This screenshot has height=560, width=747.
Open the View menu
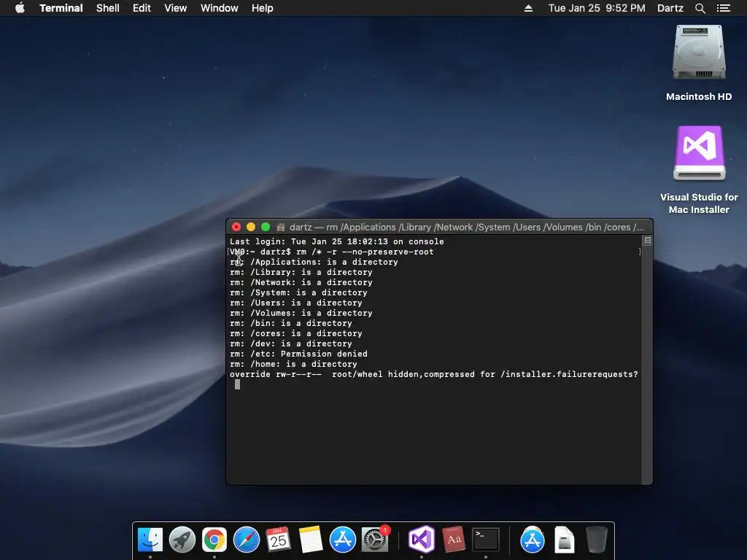coord(175,8)
